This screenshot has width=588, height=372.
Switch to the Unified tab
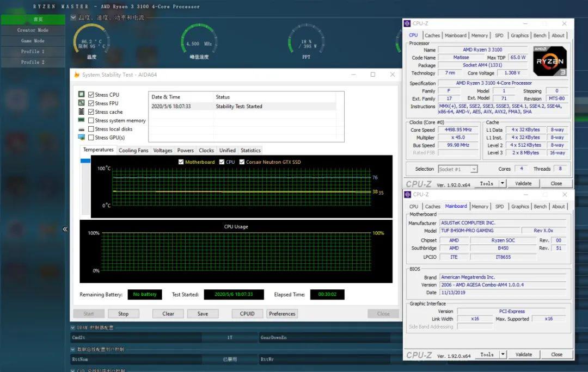click(227, 150)
